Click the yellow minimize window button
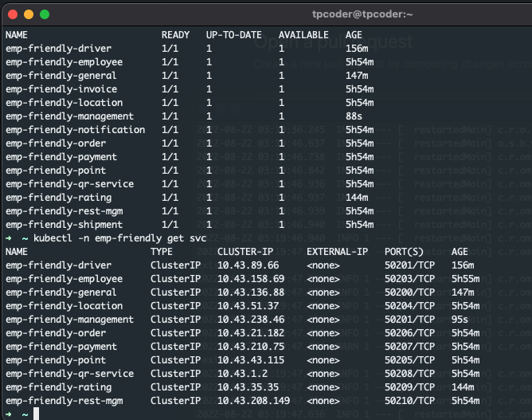The height and width of the screenshot is (420, 532). (x=29, y=14)
